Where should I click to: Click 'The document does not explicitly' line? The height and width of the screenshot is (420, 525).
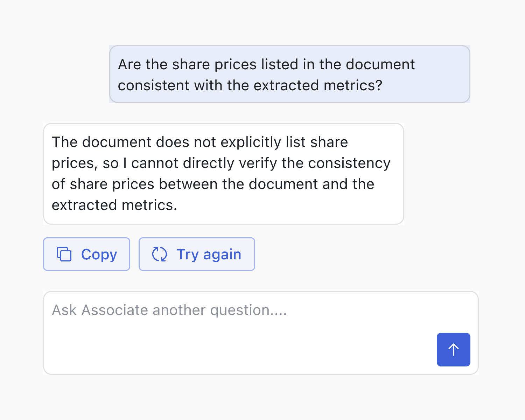tap(200, 142)
